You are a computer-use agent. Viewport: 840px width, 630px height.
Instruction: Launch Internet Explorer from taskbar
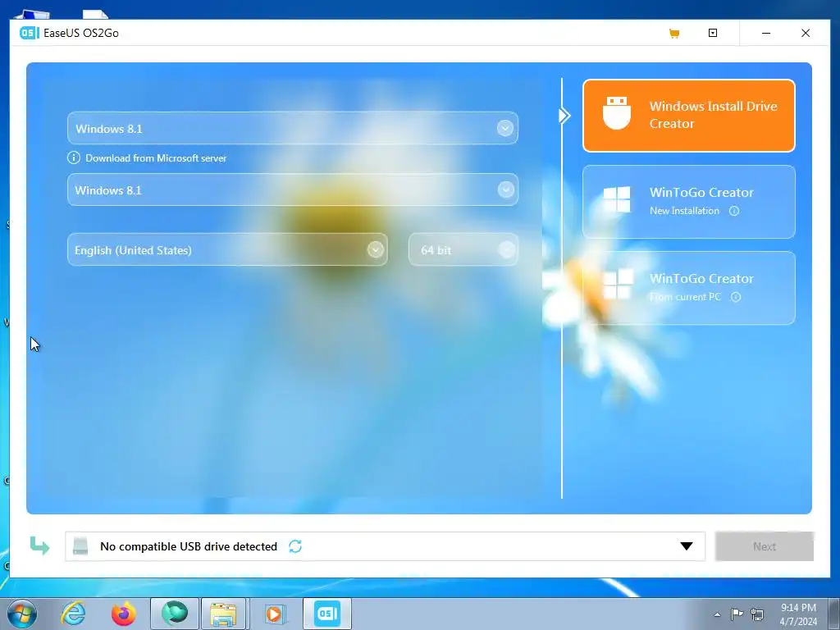[x=73, y=614]
